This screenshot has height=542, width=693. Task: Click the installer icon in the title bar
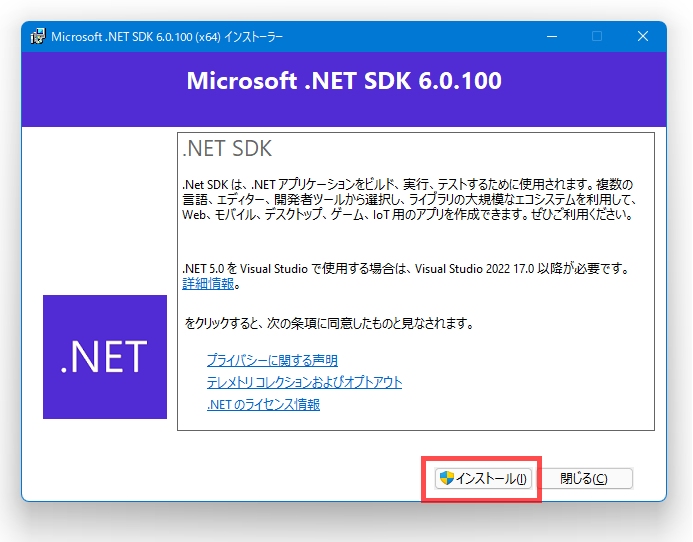38,36
